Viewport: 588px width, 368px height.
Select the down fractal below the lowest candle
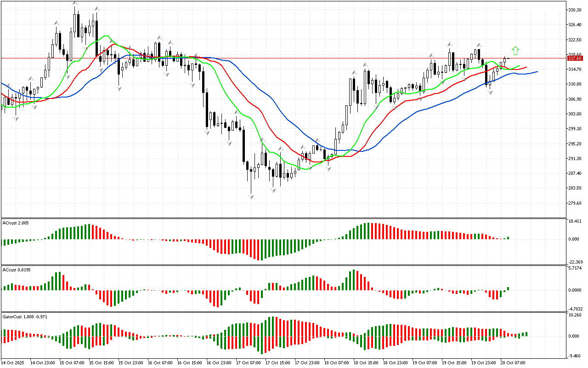tap(251, 196)
